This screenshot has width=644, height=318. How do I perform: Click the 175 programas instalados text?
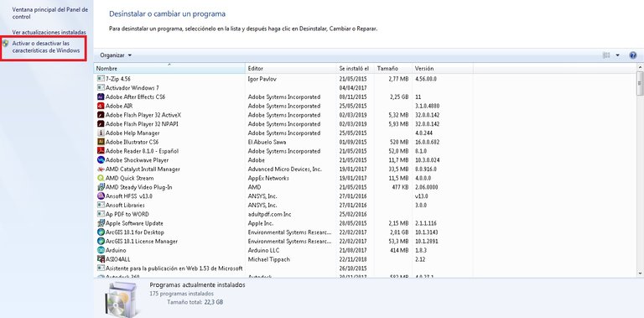(181, 294)
